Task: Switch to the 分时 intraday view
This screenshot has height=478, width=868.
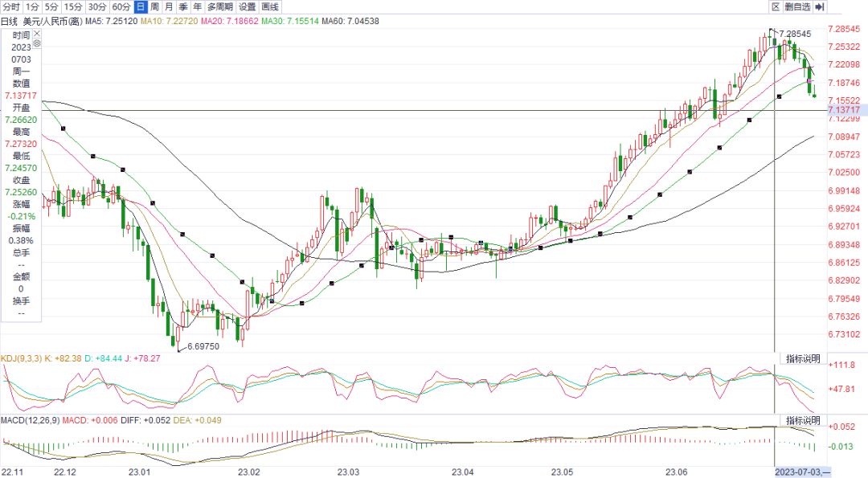Action: point(11,6)
